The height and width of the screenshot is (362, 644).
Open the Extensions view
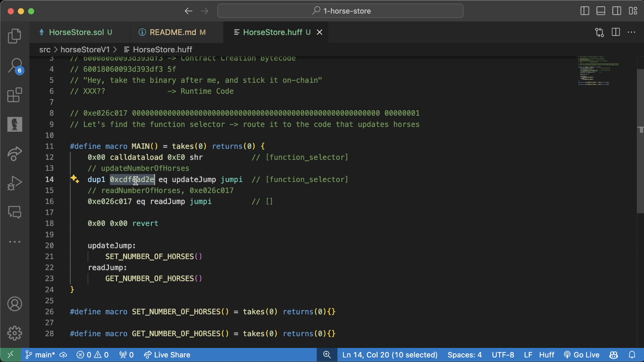14,95
